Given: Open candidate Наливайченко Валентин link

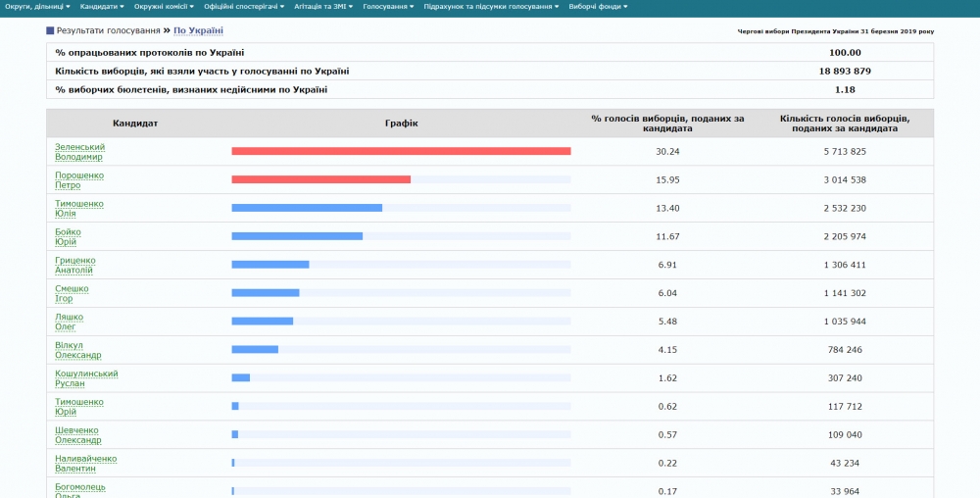Looking at the screenshot, I should 85,463.
